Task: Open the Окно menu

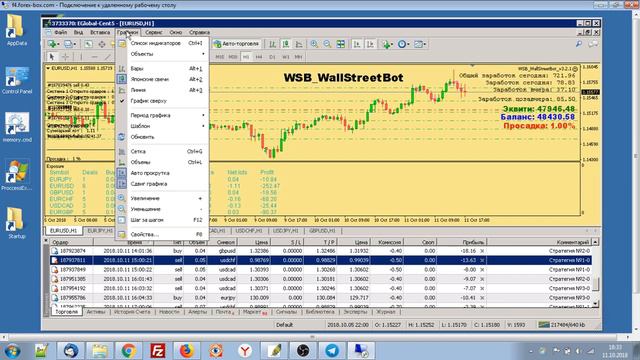Action: [x=176, y=32]
